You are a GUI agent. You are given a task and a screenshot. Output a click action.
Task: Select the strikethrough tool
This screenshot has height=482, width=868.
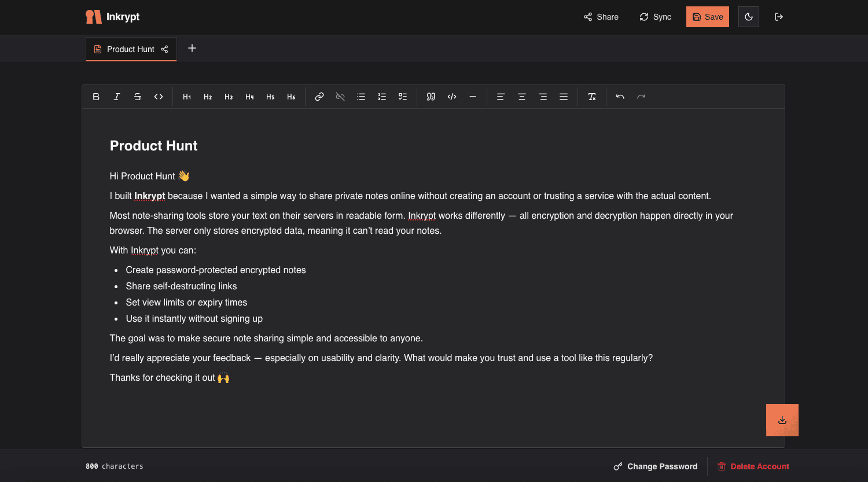138,97
